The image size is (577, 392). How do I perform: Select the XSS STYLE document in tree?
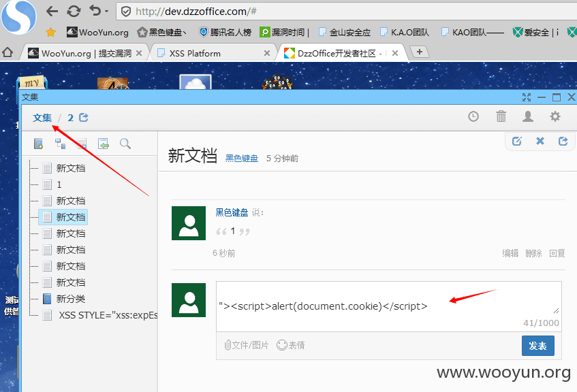100,316
